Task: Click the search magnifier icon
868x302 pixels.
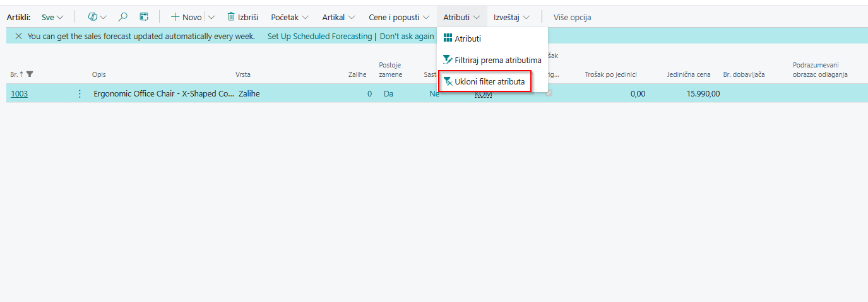Action: click(123, 17)
